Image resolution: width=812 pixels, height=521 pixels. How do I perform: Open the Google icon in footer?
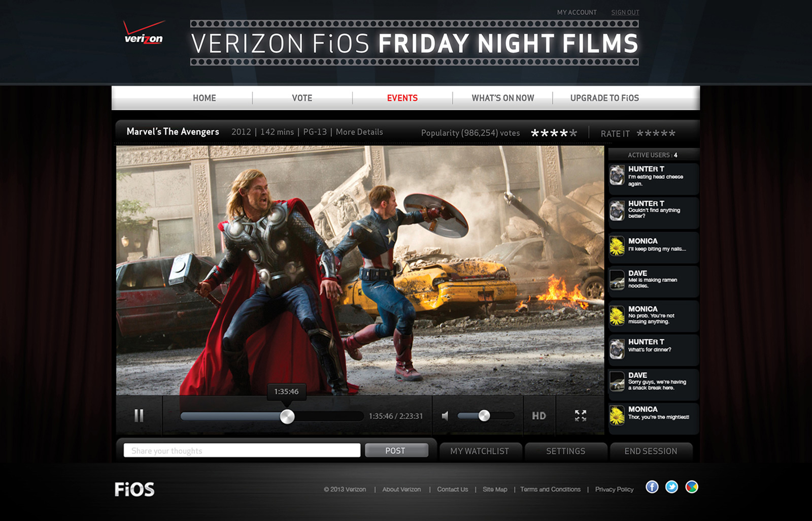(x=691, y=487)
